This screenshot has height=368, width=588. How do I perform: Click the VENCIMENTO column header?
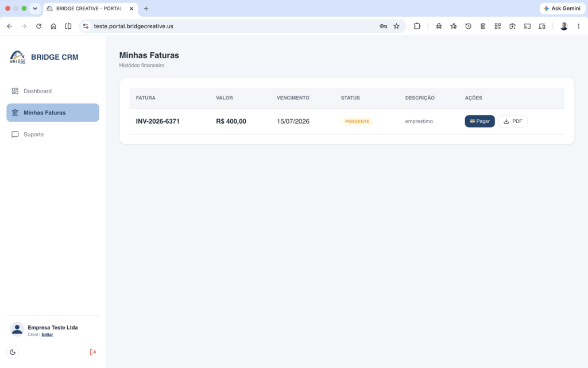(x=293, y=98)
